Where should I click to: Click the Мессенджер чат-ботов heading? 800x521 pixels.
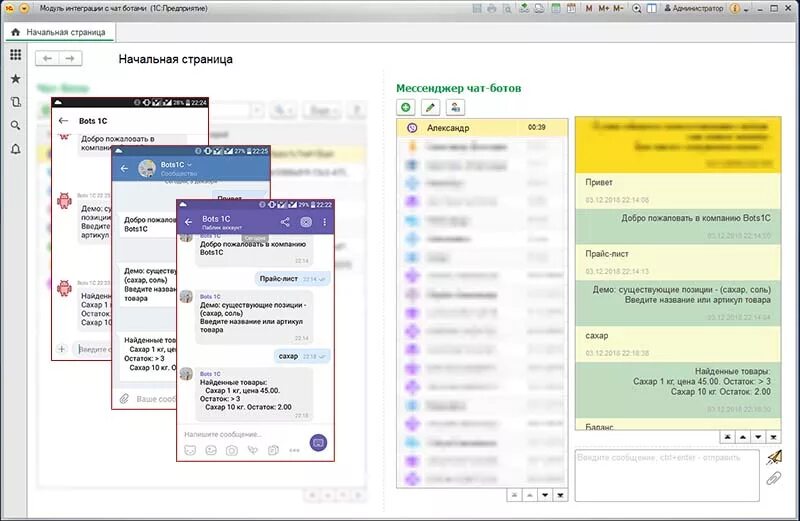coord(459,88)
